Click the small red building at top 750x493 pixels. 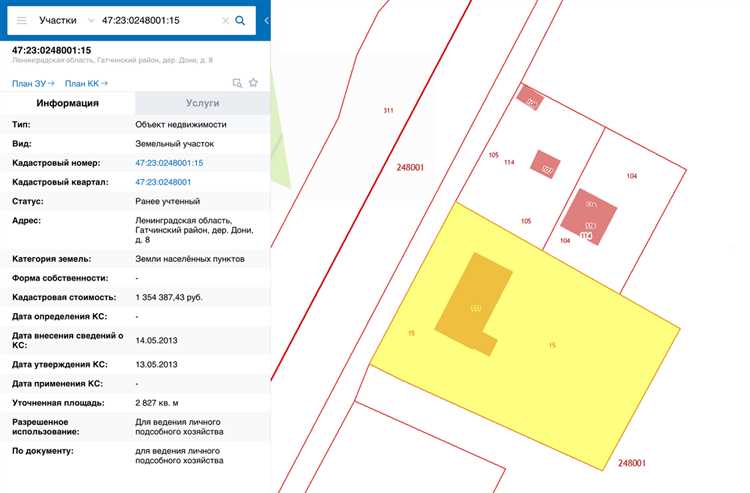(x=530, y=98)
